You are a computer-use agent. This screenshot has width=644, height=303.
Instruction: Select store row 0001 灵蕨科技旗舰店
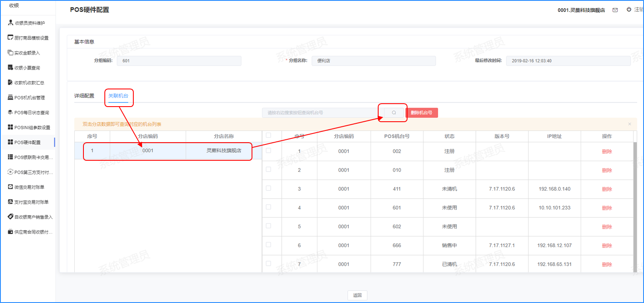(168, 151)
